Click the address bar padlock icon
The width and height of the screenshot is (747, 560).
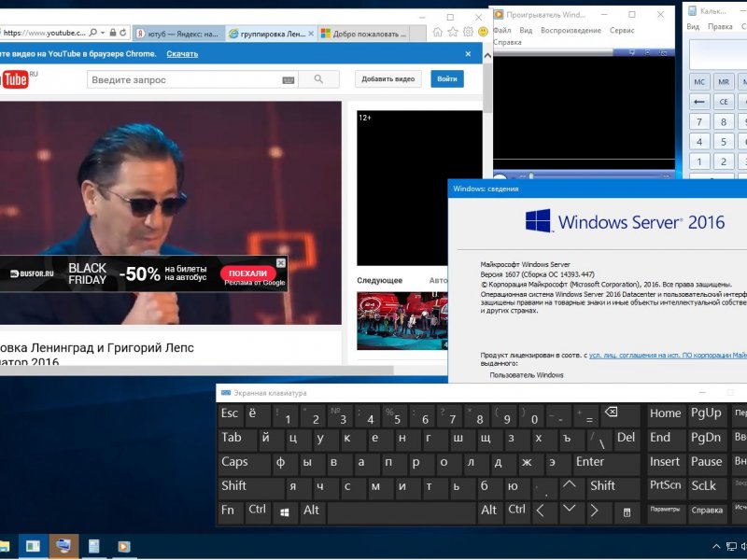113,33
